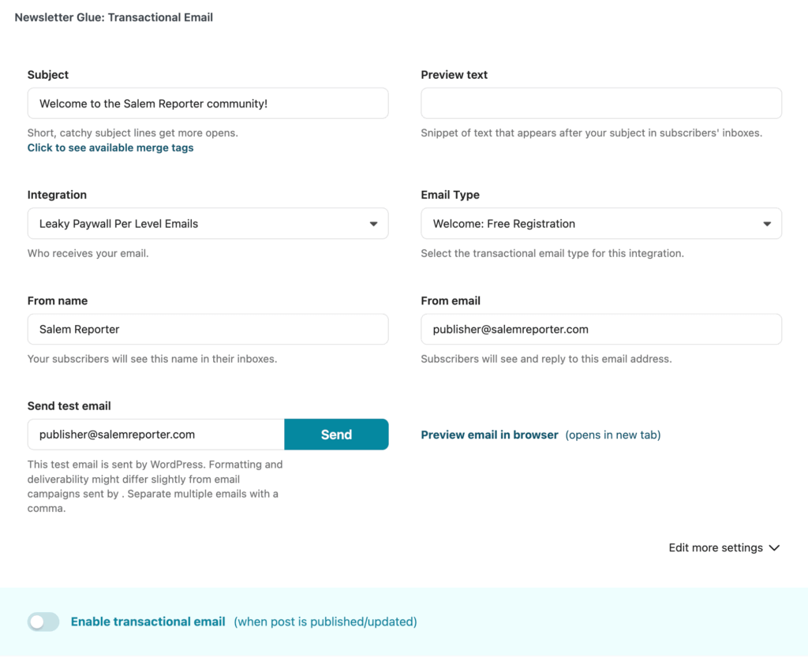The height and width of the screenshot is (672, 808).
Task: Click the From name field containing Salem Reporter
Action: pos(208,329)
